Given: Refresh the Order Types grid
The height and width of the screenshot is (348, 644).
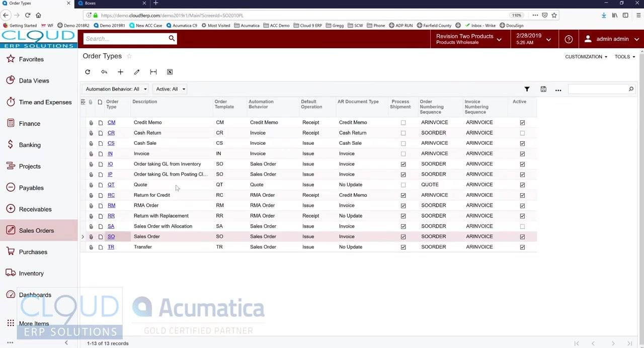Looking at the screenshot, I should click(88, 72).
